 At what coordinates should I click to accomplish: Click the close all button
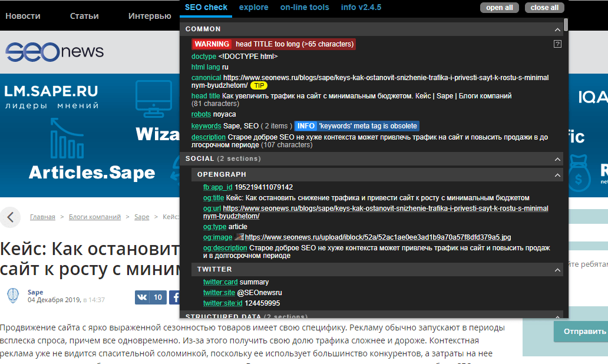[544, 8]
